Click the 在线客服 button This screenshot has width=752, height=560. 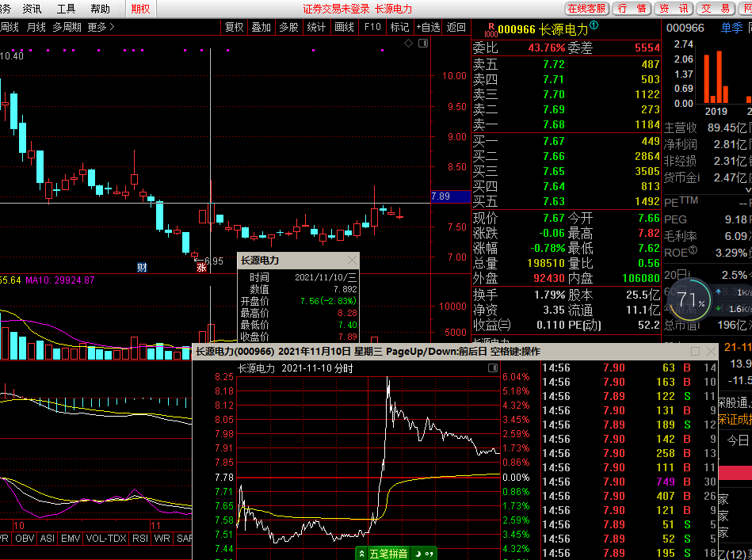click(586, 9)
